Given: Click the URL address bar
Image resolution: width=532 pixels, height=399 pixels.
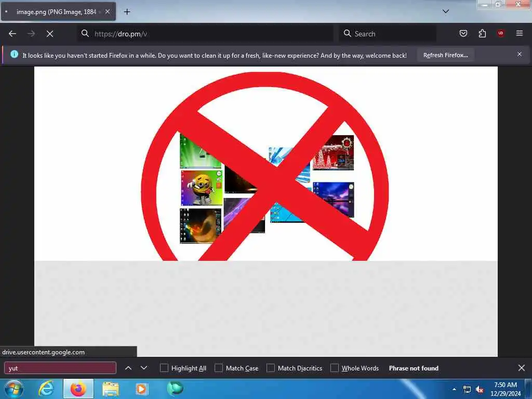Looking at the screenshot, I should coord(205,34).
